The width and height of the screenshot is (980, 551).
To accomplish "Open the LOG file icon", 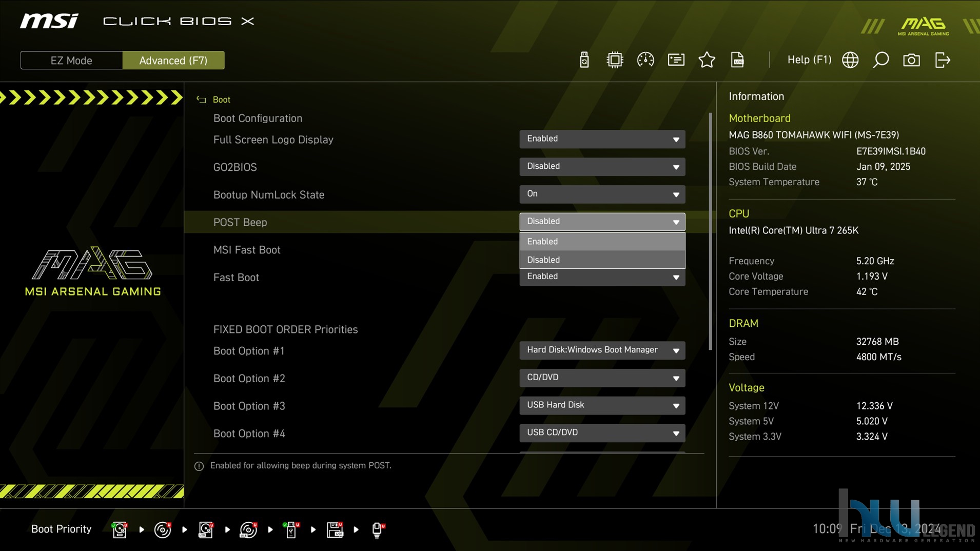I will click(737, 60).
